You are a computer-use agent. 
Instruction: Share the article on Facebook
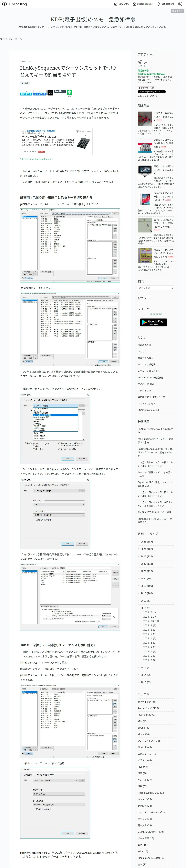point(40,93)
